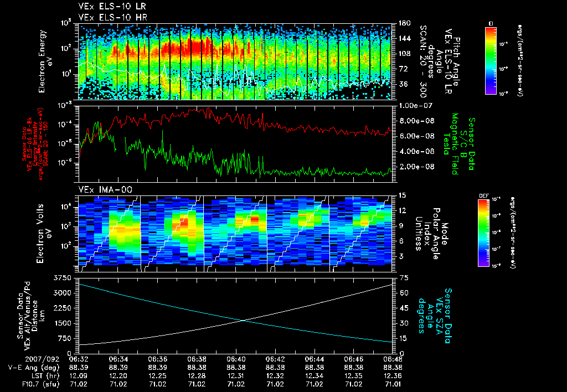567x392 pixels.
Task: Click the '06:42' time label
Action: 275,359
